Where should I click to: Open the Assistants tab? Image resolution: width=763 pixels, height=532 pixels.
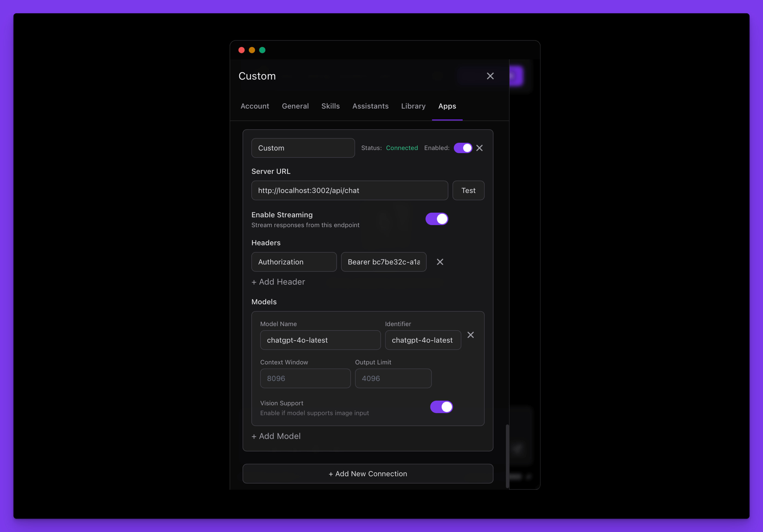(370, 106)
